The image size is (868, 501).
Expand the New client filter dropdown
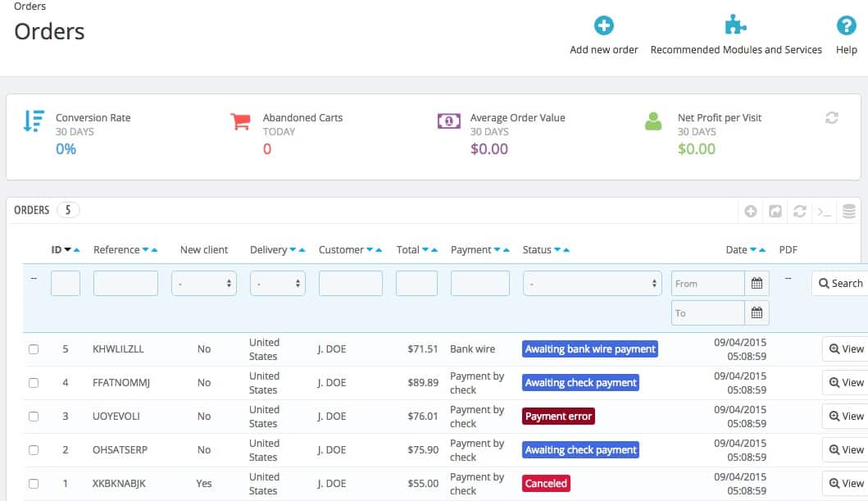click(204, 283)
